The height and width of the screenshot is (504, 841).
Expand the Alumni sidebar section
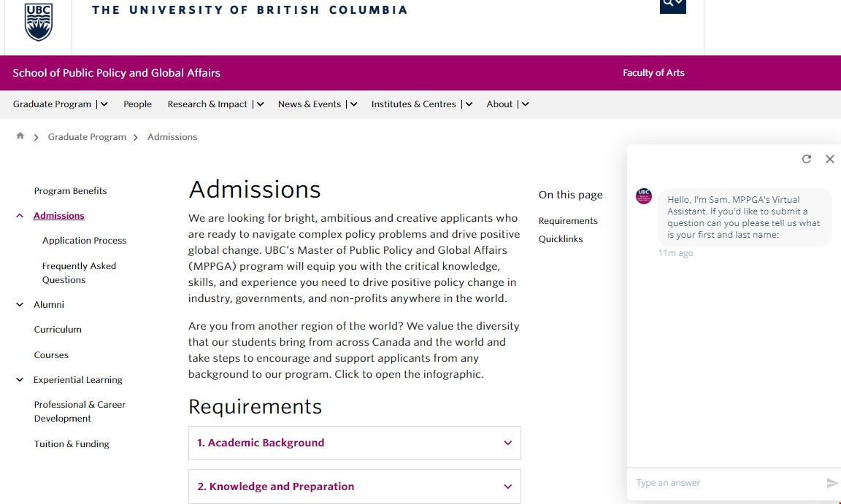(19, 304)
